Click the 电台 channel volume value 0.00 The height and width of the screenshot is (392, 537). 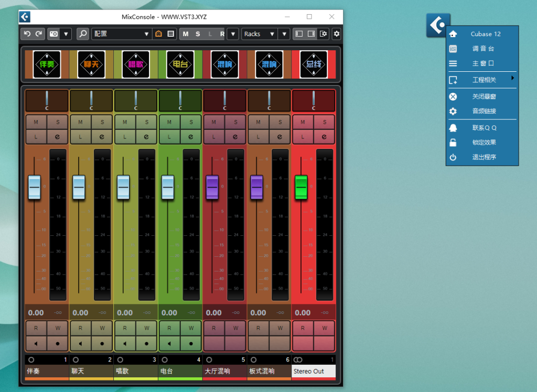coord(169,312)
